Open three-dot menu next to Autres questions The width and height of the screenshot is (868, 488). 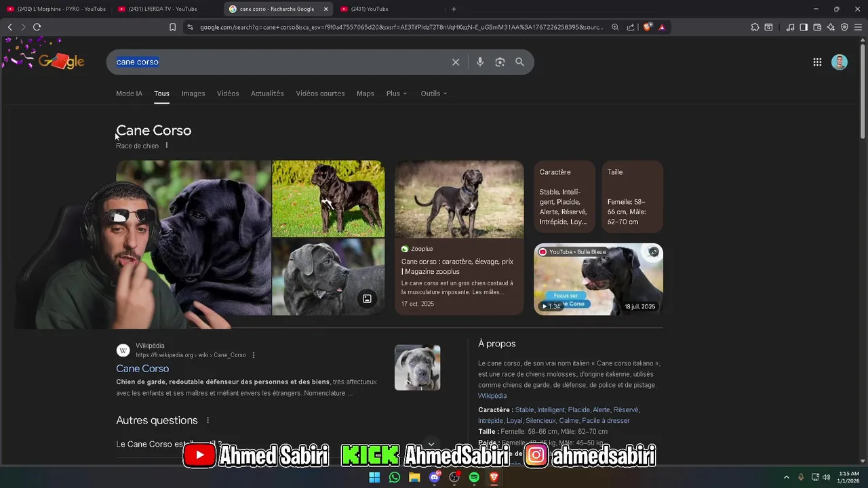pyautogui.click(x=208, y=420)
